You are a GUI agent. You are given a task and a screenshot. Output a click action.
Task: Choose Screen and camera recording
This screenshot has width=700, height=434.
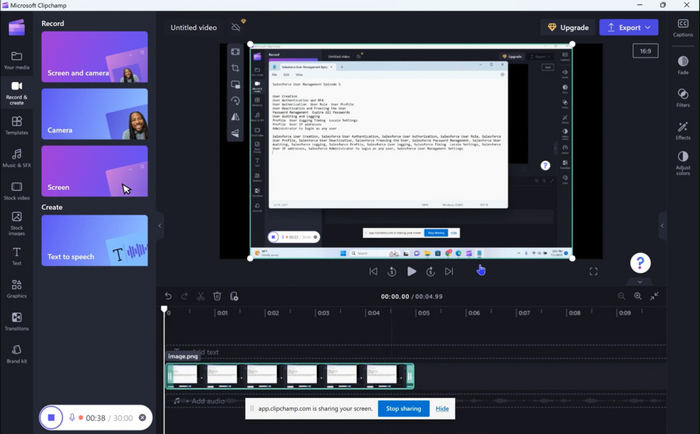[x=95, y=57]
